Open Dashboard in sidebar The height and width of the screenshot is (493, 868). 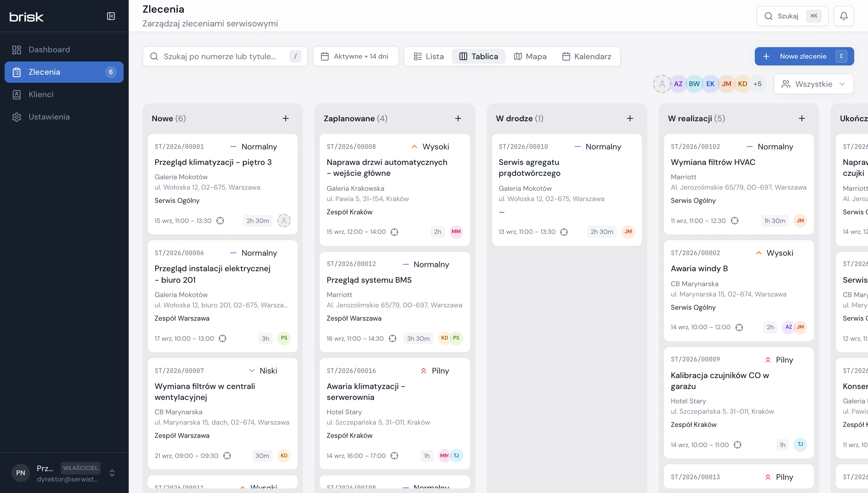click(x=64, y=49)
